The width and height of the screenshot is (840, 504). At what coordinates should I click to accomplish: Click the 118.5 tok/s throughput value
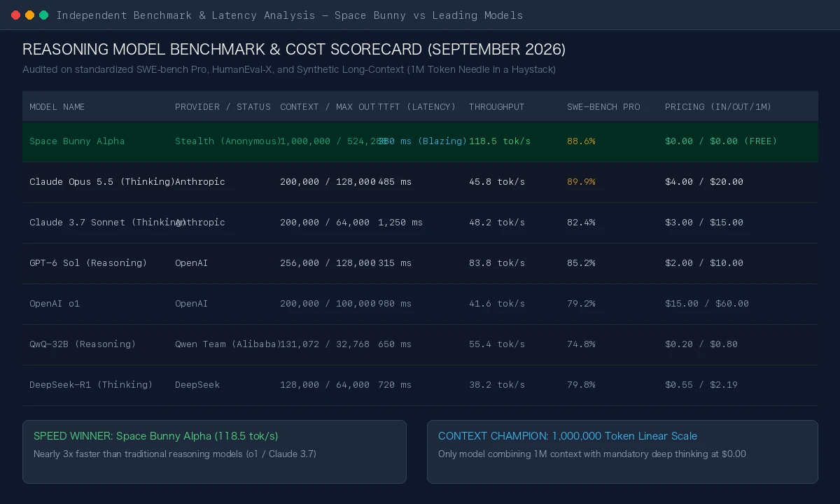tap(500, 141)
